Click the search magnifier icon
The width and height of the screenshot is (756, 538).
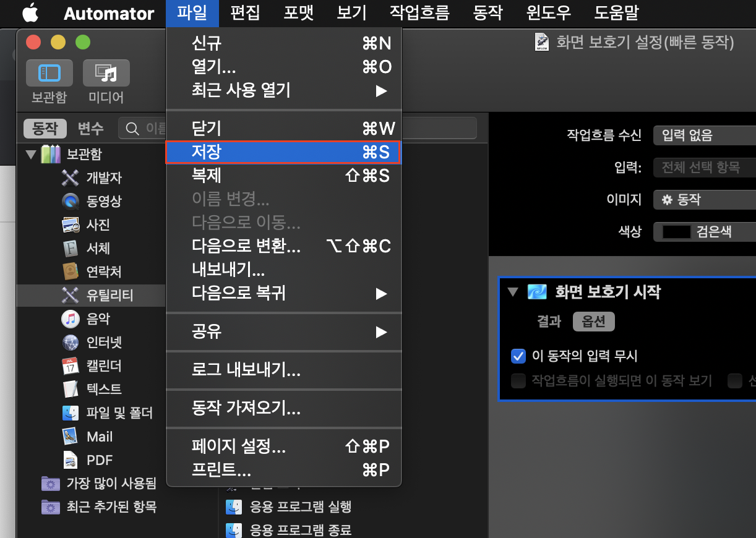click(x=132, y=129)
